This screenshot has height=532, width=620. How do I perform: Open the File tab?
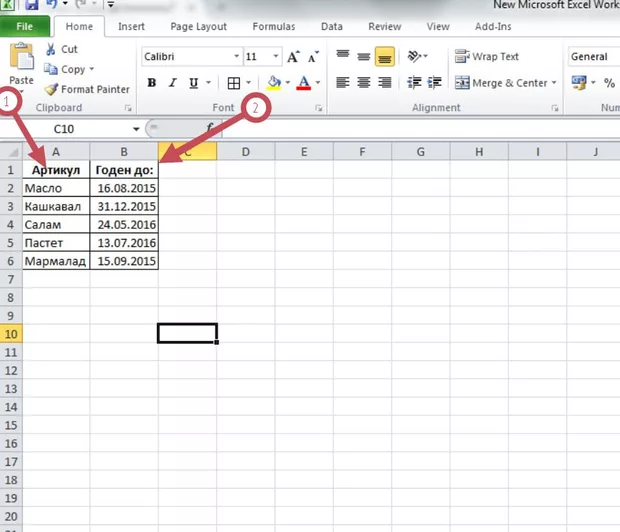click(25, 27)
